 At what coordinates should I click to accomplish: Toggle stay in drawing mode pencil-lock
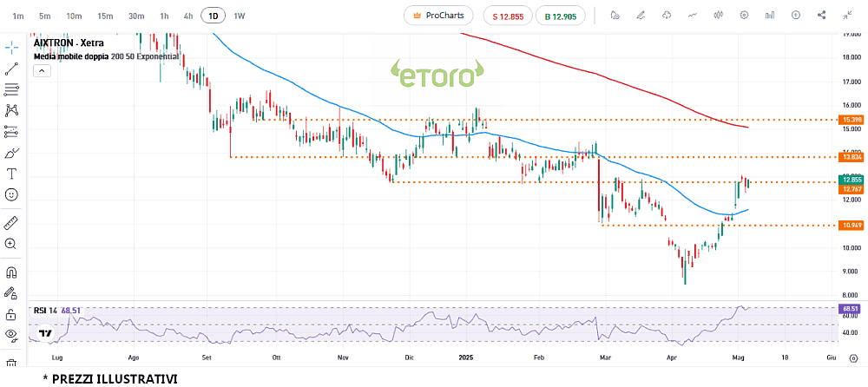pyautogui.click(x=11, y=293)
